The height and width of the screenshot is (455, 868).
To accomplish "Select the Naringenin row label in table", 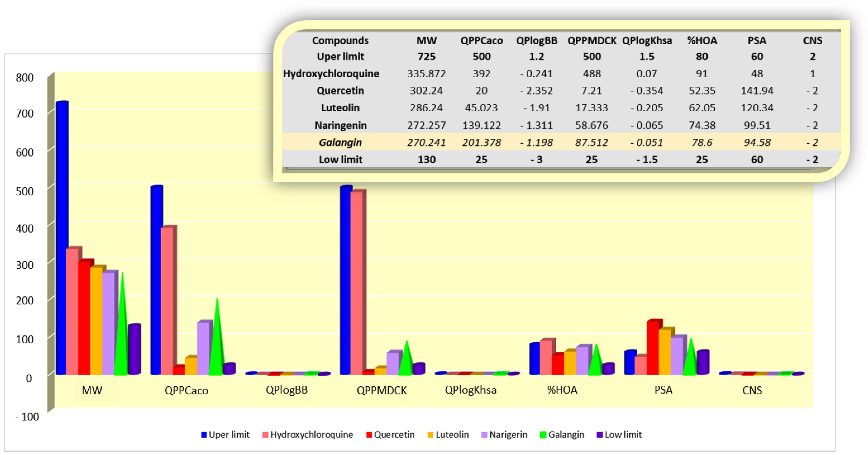I will [340, 125].
